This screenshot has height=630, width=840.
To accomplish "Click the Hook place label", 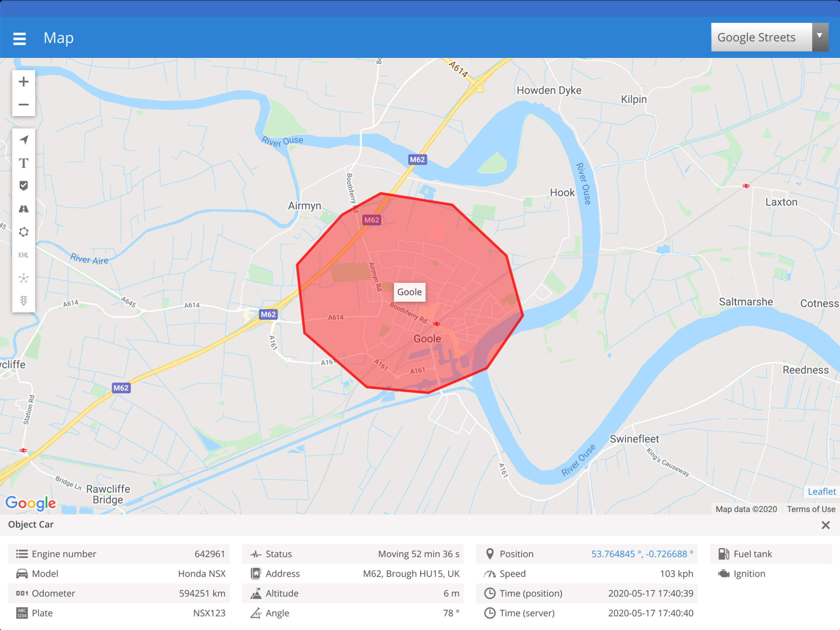I will coord(562,193).
